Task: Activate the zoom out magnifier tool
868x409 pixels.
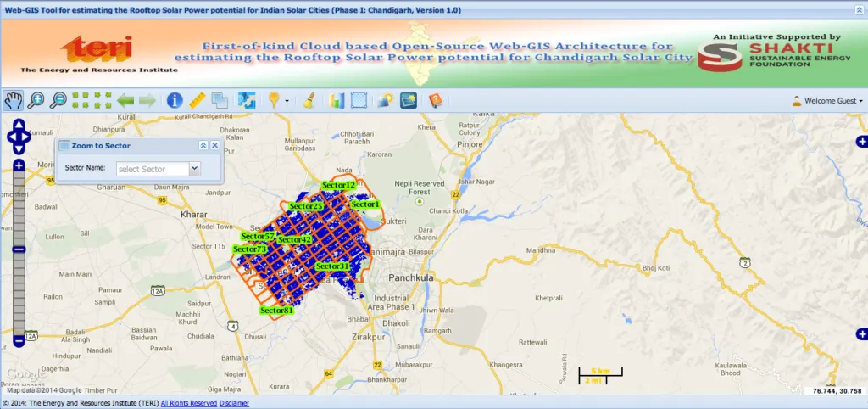Action: click(58, 100)
